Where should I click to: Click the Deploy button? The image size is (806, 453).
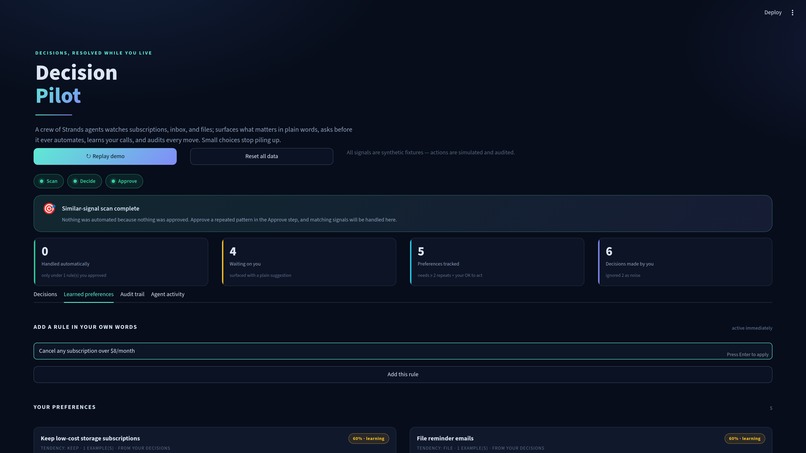[x=773, y=12]
